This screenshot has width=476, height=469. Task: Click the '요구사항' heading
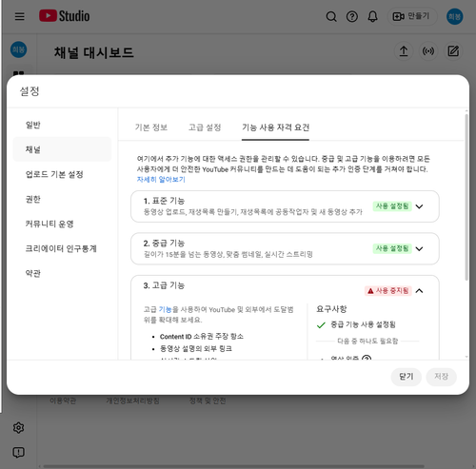(331, 309)
